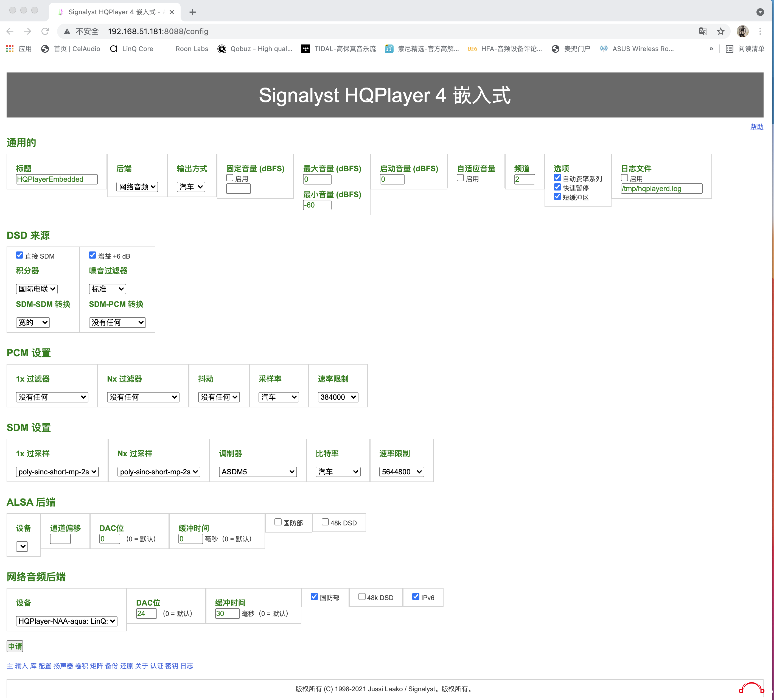Open the reading list icon

(730, 49)
